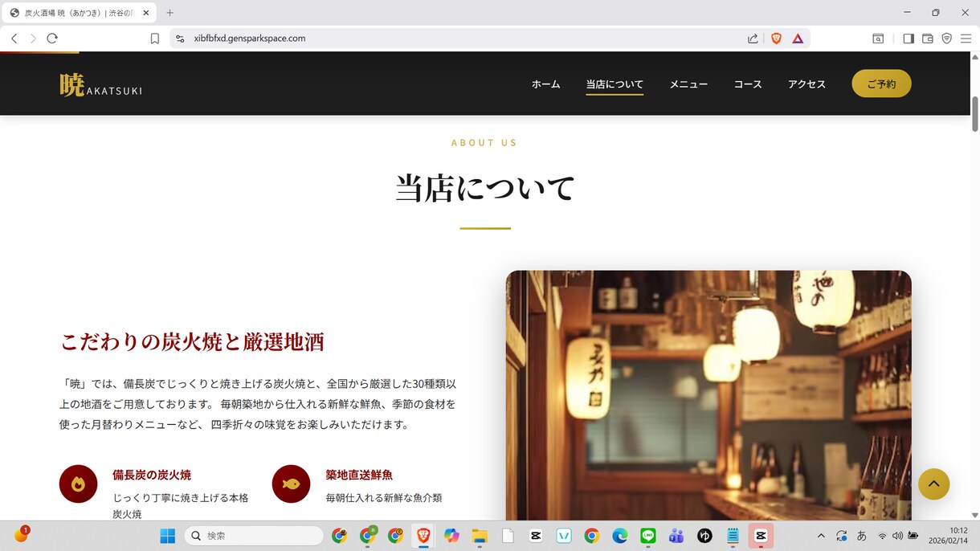The image size is (980, 551).
Task: Click the 備長炭の炭火焼 heading
Action: tap(152, 475)
